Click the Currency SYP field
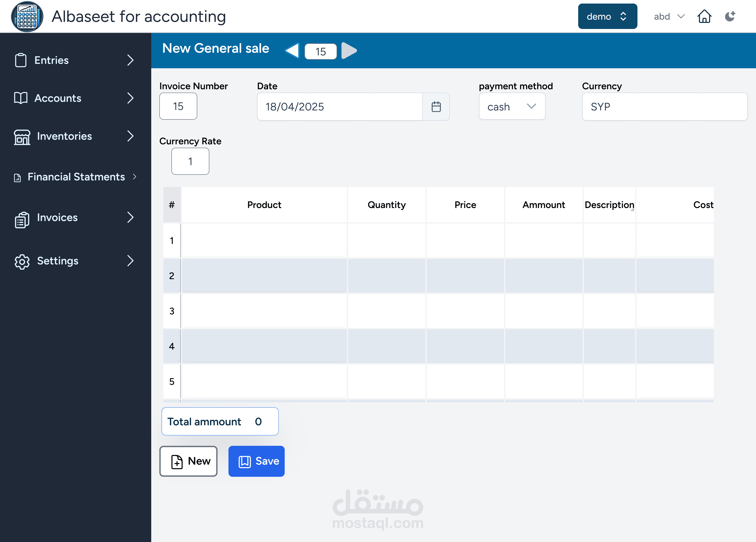 [x=664, y=107]
